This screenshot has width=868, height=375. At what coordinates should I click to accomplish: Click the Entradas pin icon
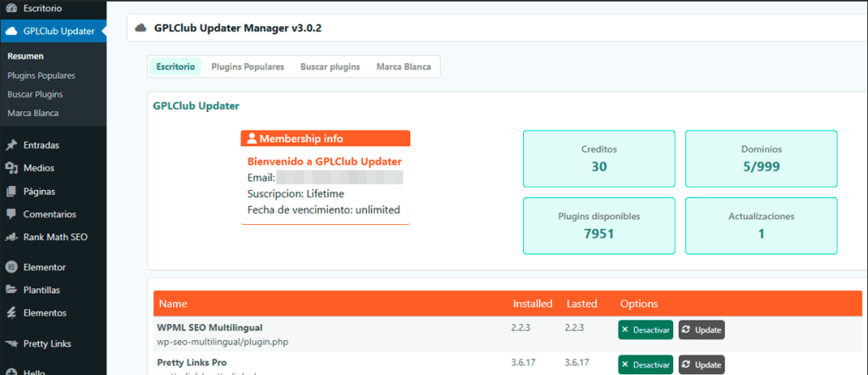tap(11, 145)
